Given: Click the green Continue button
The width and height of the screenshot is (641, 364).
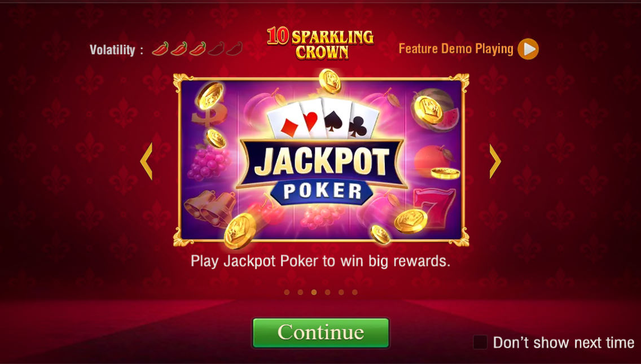Looking at the screenshot, I should tap(321, 333).
